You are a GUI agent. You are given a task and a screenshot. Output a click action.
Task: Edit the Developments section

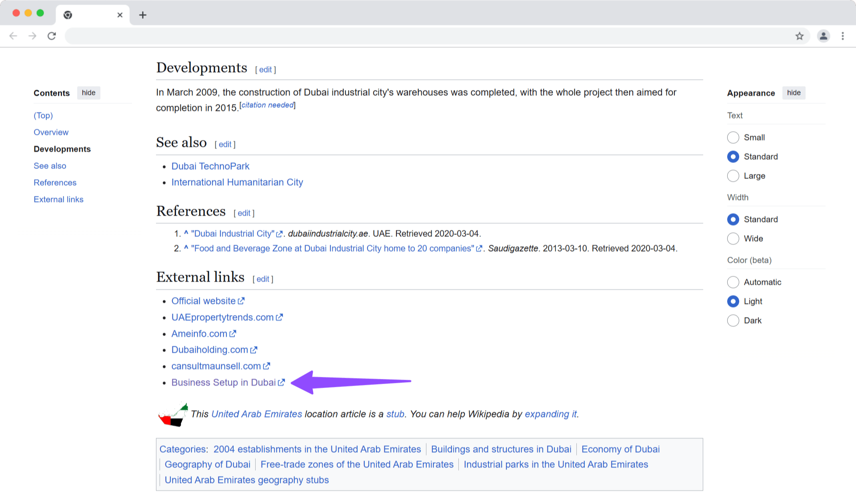[265, 70]
